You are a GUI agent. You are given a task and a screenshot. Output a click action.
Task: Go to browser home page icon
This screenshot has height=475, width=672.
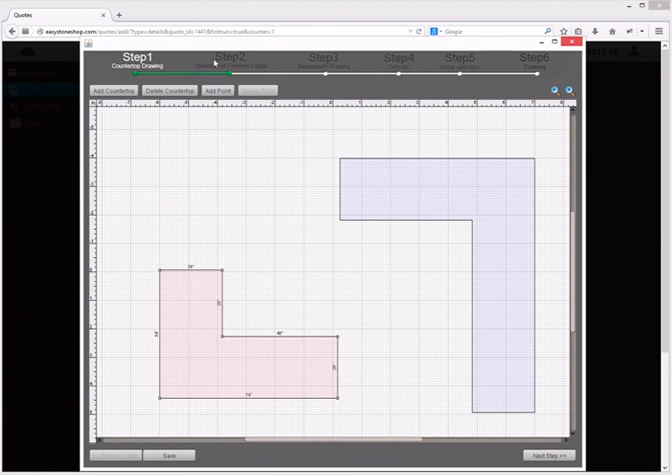[x=612, y=31]
